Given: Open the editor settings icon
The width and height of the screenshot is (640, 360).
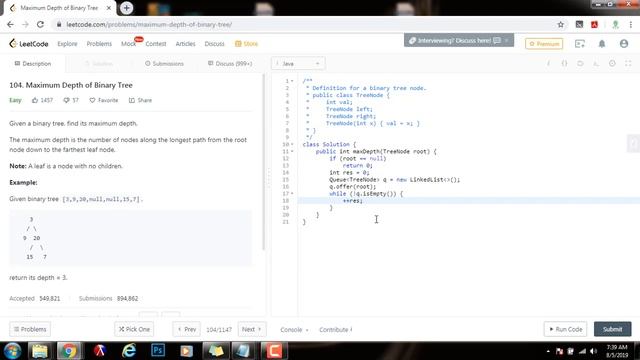Looking at the screenshot, I should pyautogui.click(x=612, y=63).
